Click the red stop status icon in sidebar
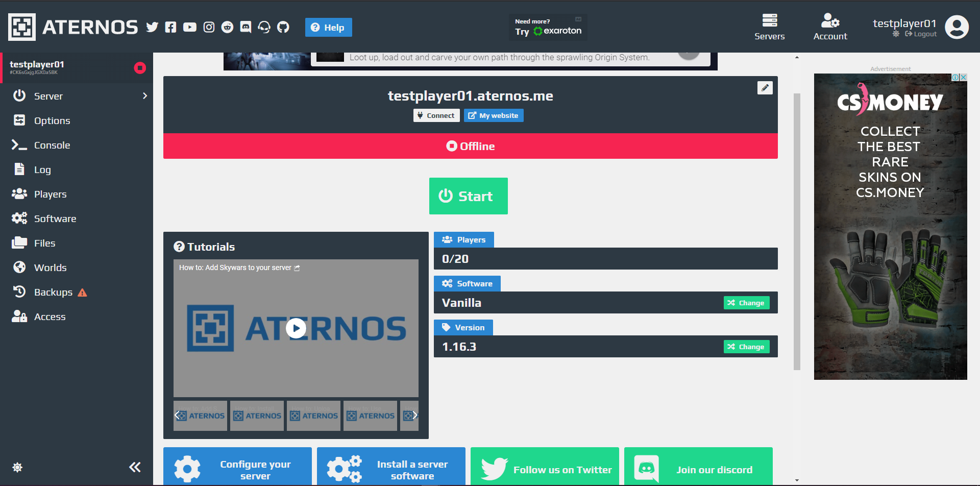Screen dimensions: 980x486 tap(140, 68)
